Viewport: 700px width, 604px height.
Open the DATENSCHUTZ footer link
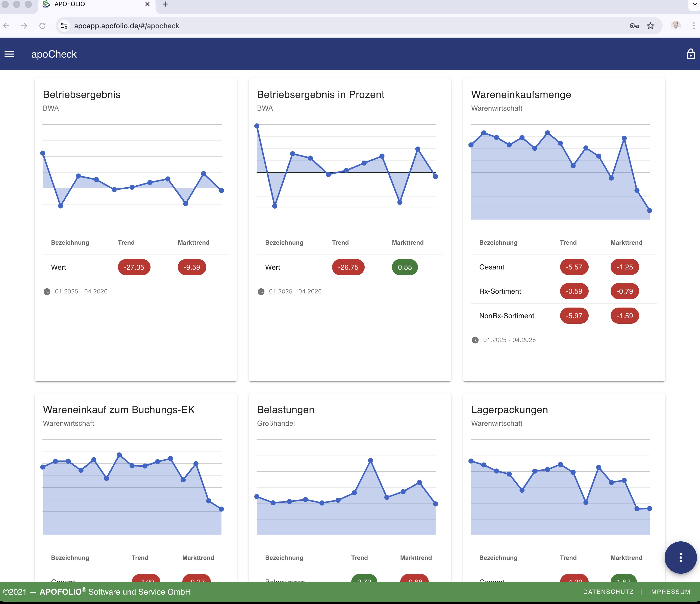tap(608, 592)
